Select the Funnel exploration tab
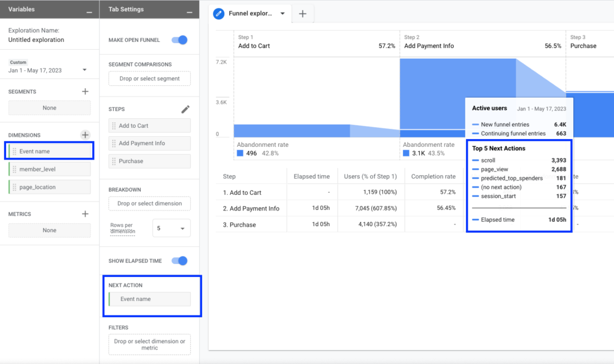The height and width of the screenshot is (364, 614). (x=251, y=14)
